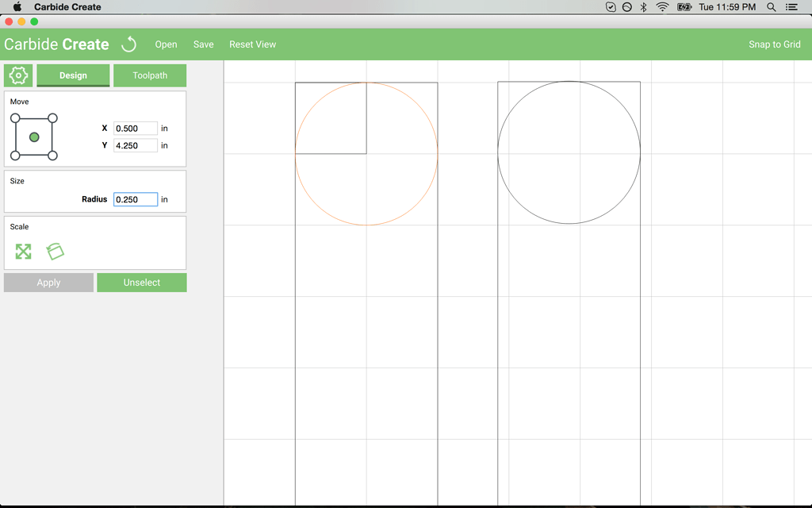Open Notification Center list icon
Image resolution: width=812 pixels, height=508 pixels.
791,6
